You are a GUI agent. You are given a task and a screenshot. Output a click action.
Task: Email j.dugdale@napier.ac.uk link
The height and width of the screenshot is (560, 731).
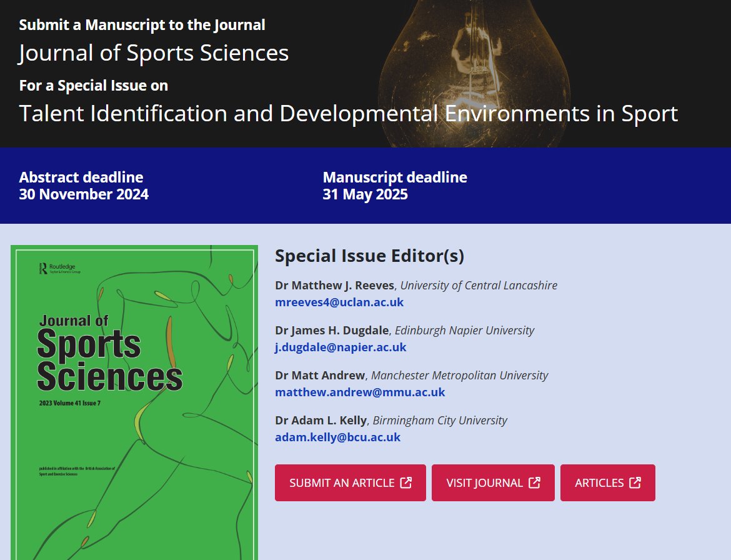341,347
